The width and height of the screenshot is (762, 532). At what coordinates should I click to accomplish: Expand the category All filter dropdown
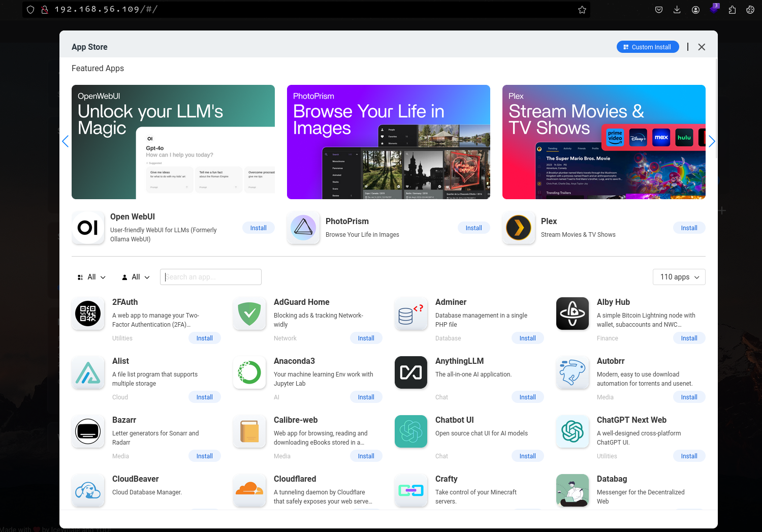(91, 277)
